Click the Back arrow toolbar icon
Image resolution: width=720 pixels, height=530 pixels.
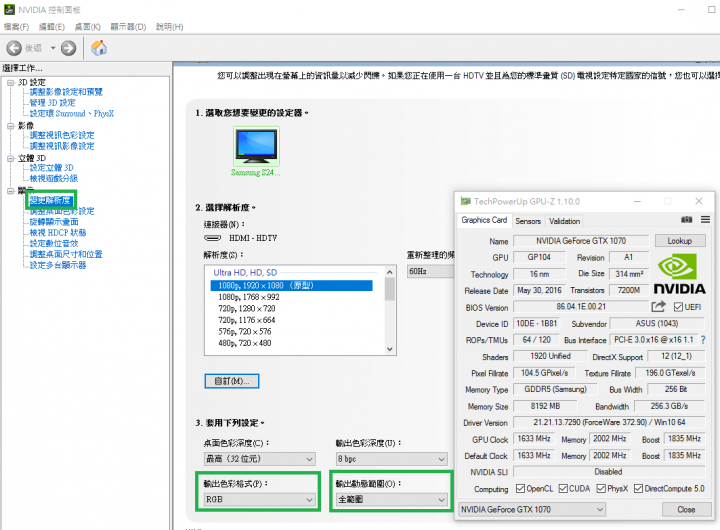coord(14,48)
